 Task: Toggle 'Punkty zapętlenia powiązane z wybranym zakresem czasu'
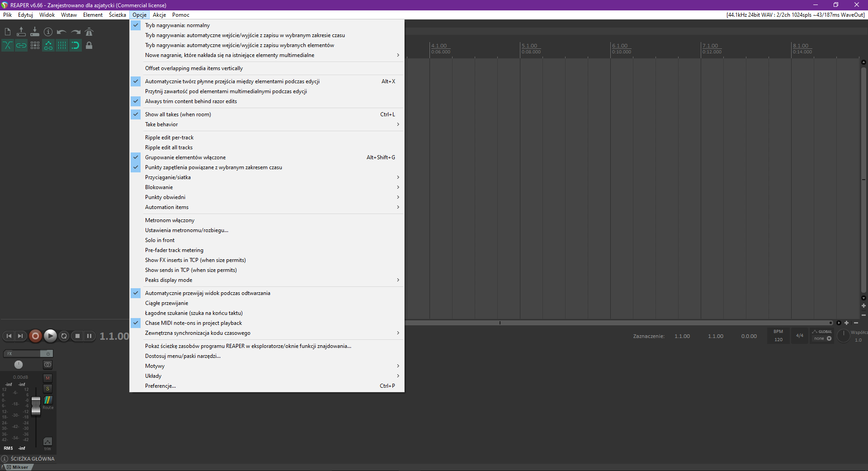pyautogui.click(x=267, y=167)
